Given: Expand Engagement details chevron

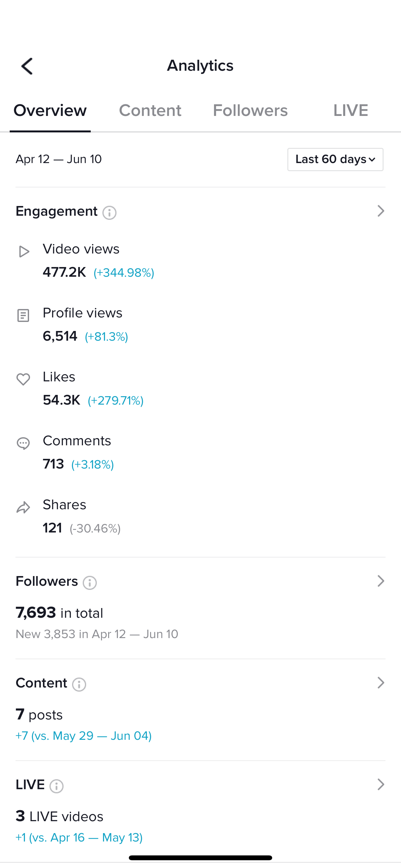Looking at the screenshot, I should tap(380, 211).
